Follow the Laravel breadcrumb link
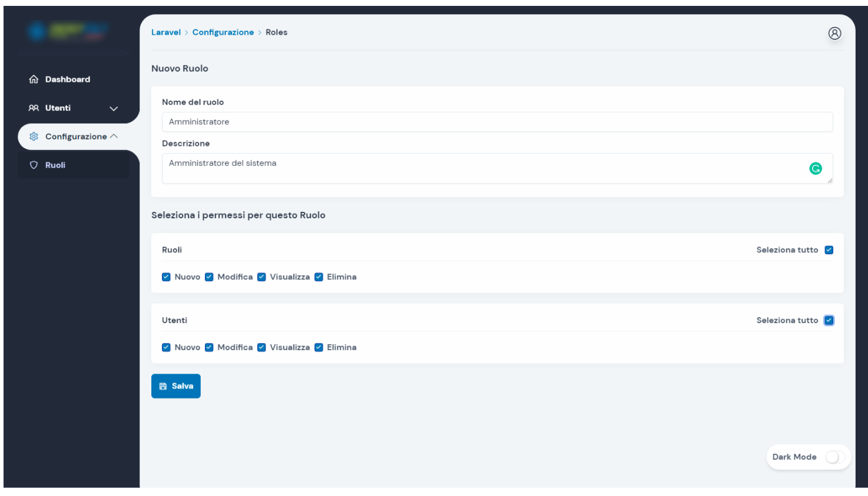Viewport: 868px width, 496px height. [x=166, y=32]
